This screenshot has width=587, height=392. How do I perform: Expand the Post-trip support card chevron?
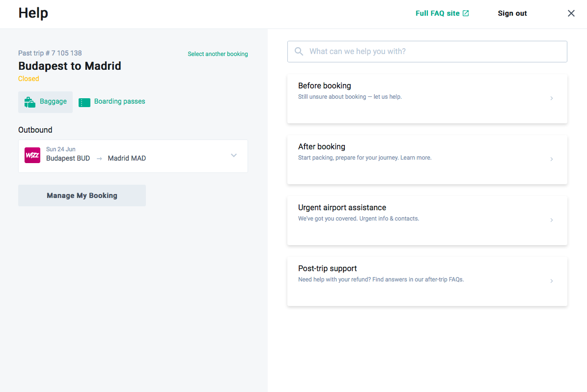(x=551, y=281)
